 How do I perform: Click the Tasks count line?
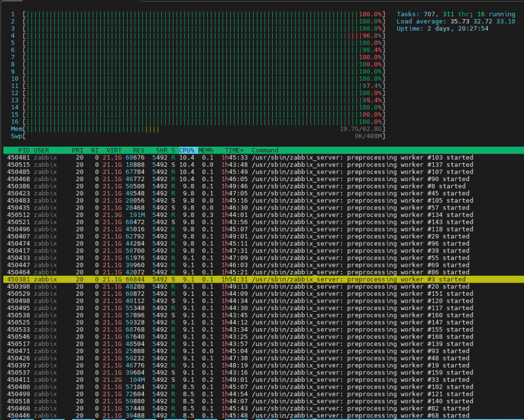(456, 14)
